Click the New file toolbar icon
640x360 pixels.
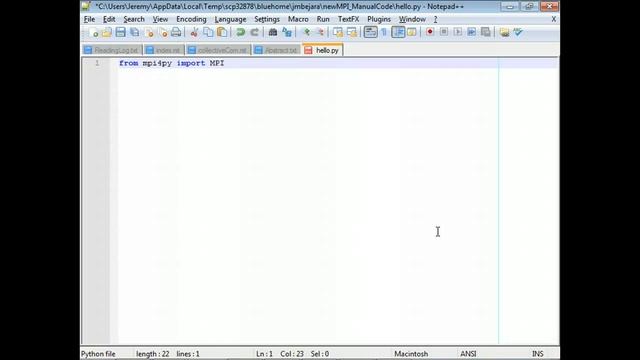(93, 32)
